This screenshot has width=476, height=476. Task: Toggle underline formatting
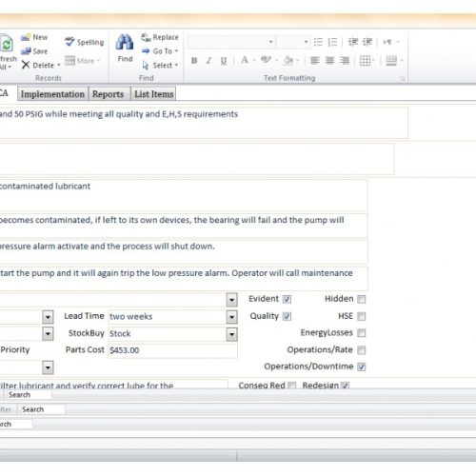(224, 60)
